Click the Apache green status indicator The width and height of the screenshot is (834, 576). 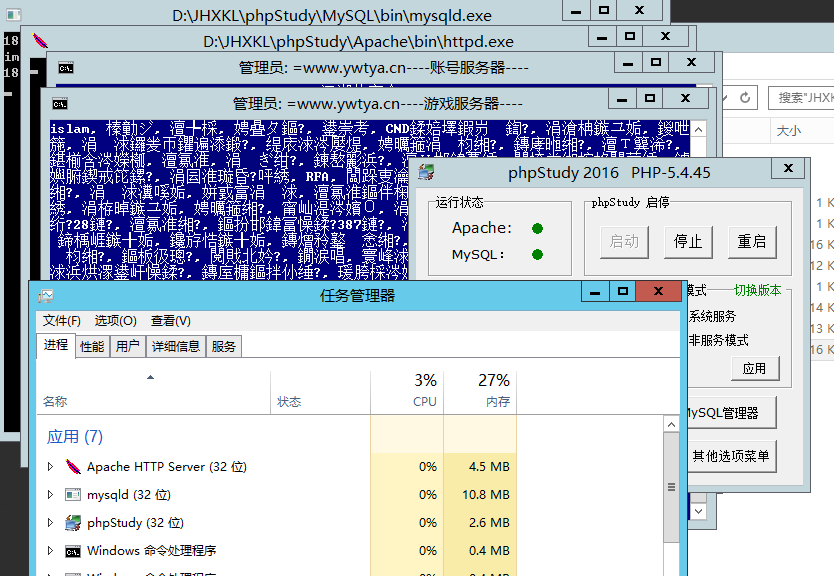click(x=537, y=229)
